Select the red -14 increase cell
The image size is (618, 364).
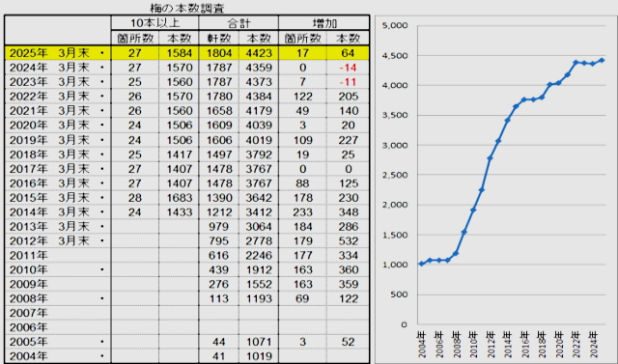[348, 68]
